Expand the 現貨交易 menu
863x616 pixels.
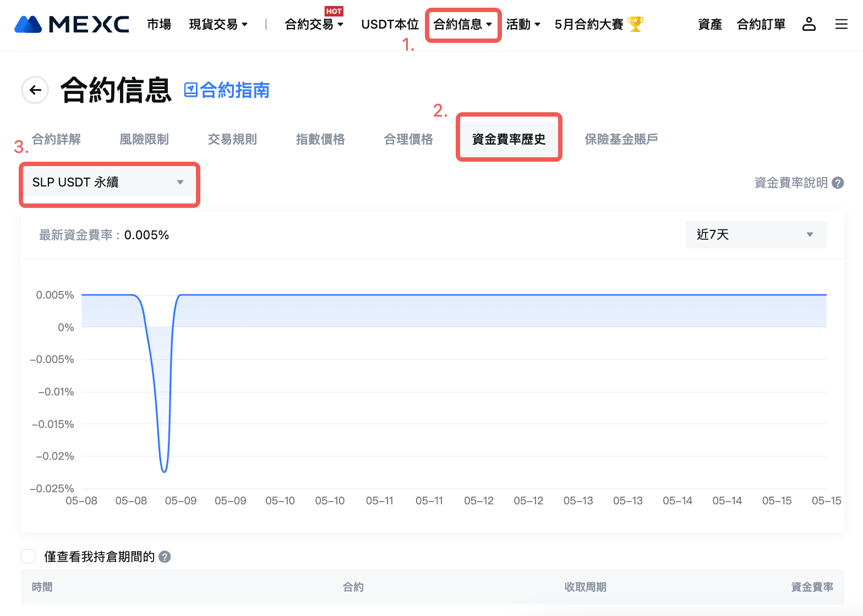coord(218,24)
